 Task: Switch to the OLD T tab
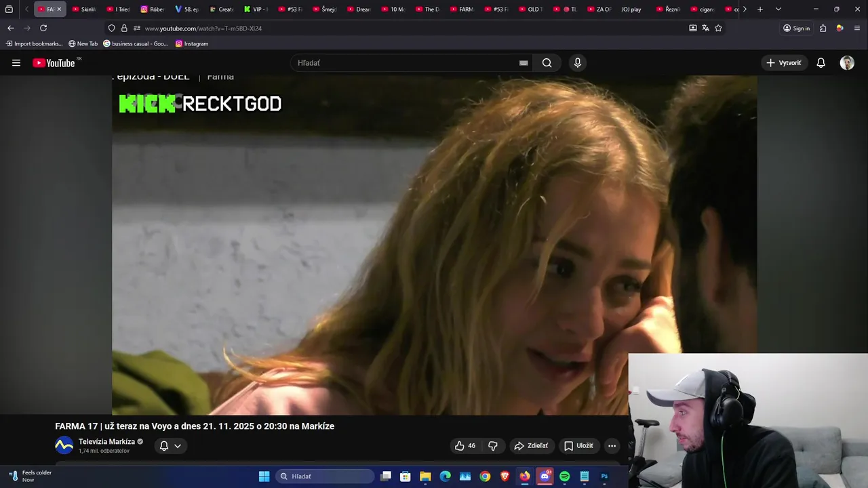(531, 9)
